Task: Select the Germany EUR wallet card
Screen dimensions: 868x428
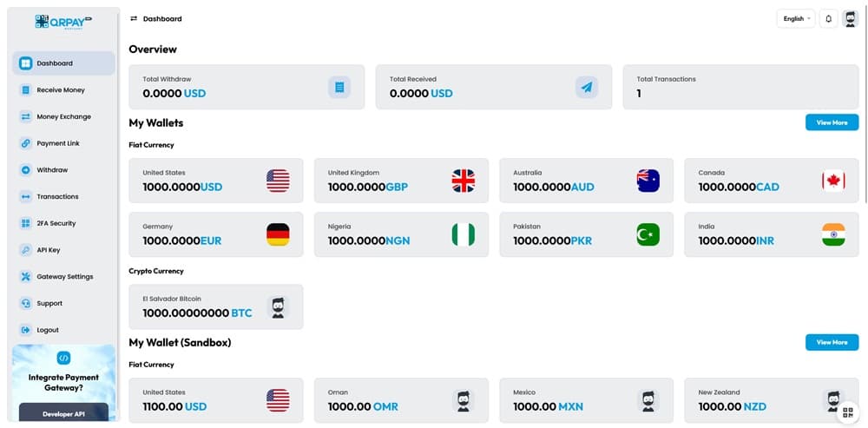Action: (x=215, y=234)
